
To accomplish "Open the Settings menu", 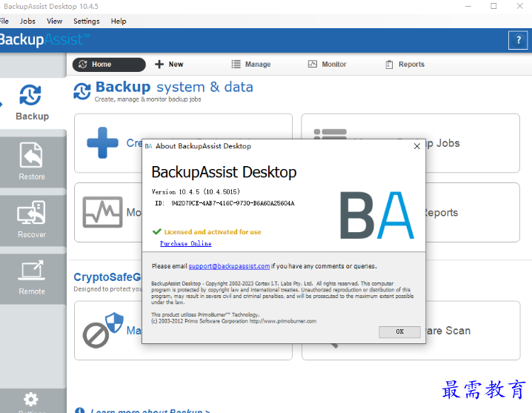I will 87,21.
